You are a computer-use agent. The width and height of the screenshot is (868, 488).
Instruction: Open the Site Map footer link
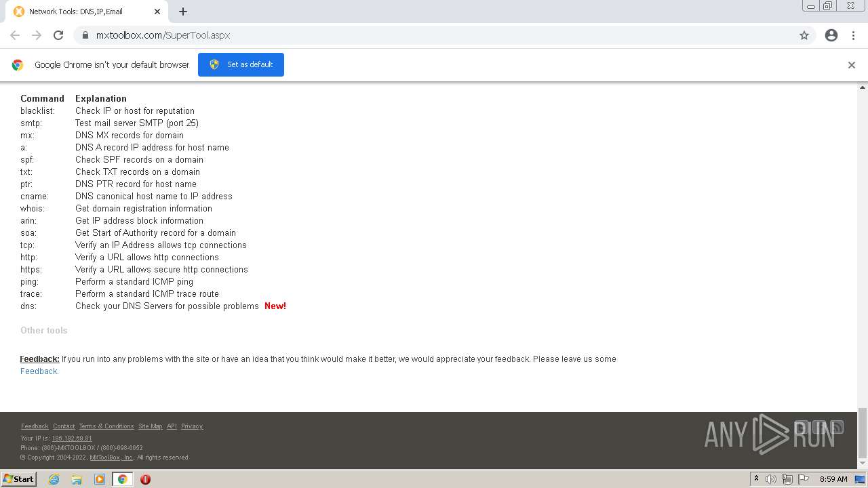[x=150, y=426]
